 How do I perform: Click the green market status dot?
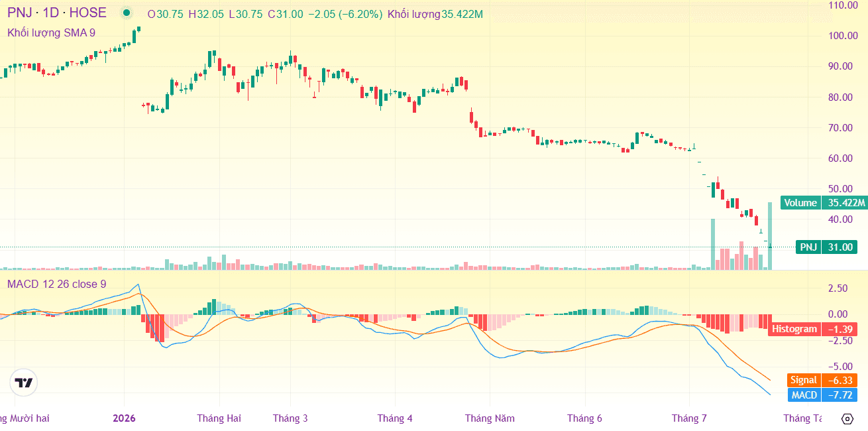pyautogui.click(x=127, y=13)
